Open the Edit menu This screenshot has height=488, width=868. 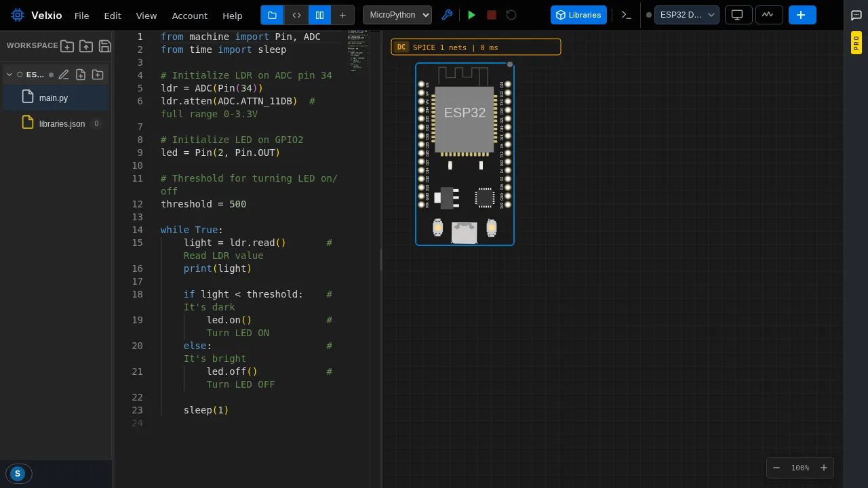click(x=113, y=16)
